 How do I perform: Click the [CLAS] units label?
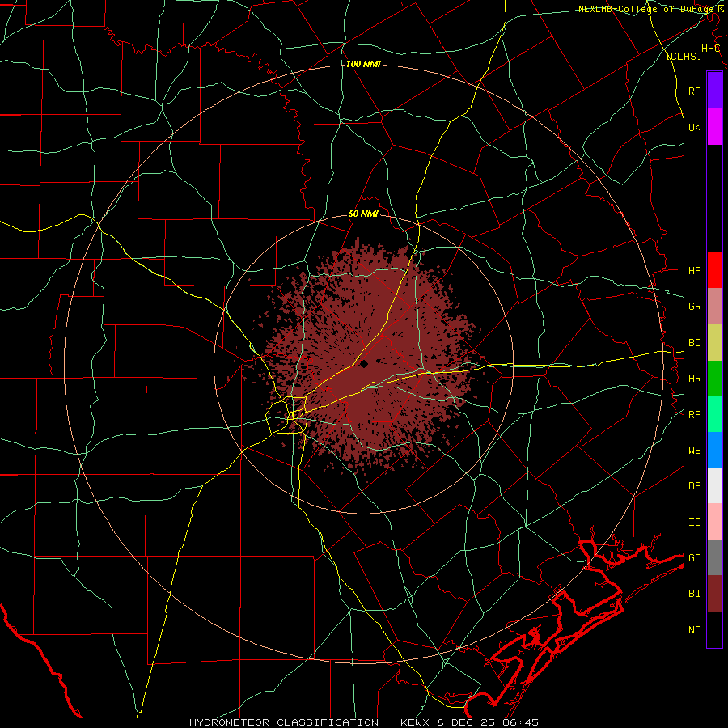pyautogui.click(x=684, y=56)
